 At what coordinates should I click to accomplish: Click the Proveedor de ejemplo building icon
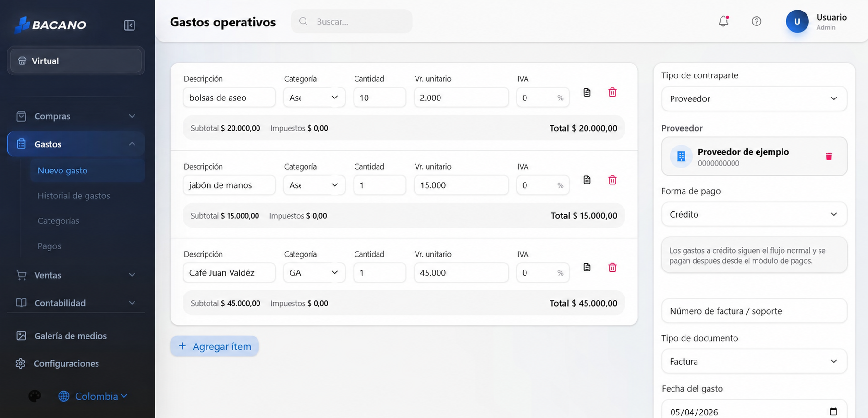[681, 157]
